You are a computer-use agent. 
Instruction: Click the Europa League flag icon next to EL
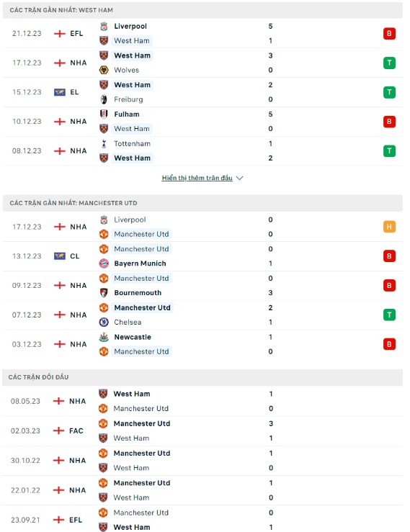[60, 92]
